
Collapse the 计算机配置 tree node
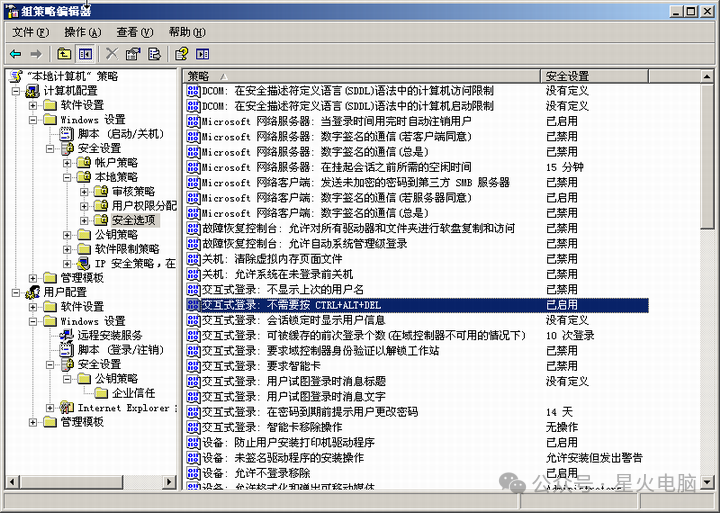click(16, 91)
